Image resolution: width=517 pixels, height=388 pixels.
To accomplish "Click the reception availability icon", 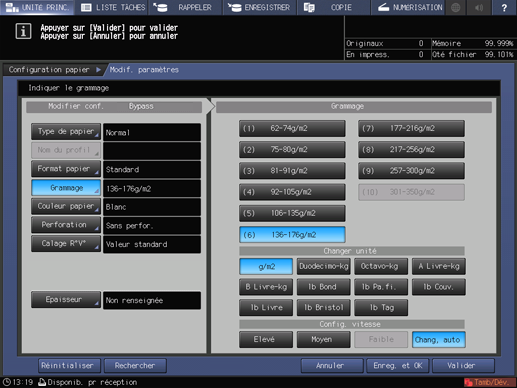I will 42,382.
